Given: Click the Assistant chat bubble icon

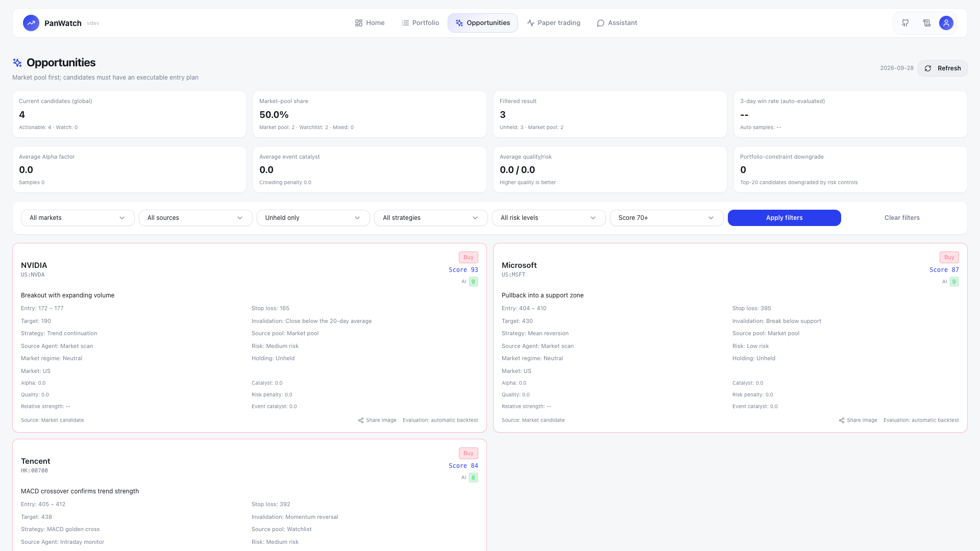Looking at the screenshot, I should (x=601, y=23).
